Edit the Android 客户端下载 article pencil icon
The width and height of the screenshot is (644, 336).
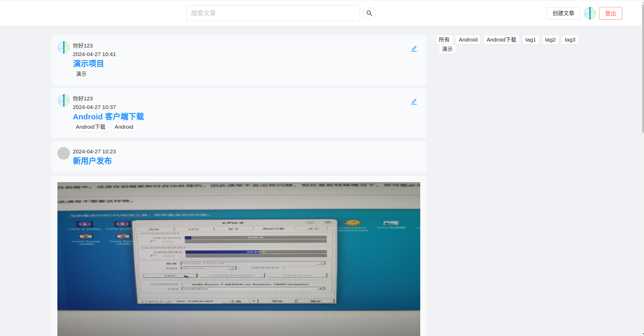[x=414, y=102]
